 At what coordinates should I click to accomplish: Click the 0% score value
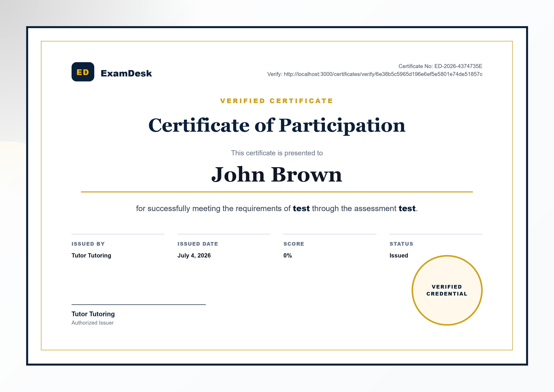(287, 255)
